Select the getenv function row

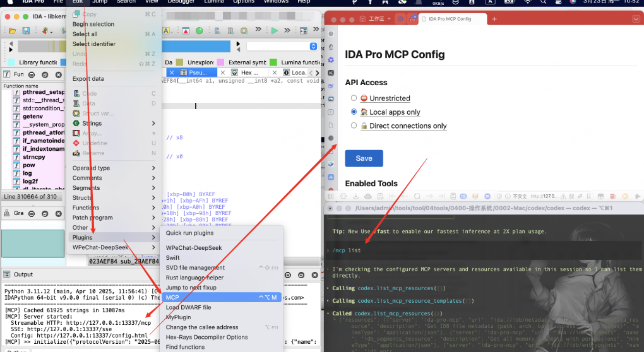(x=33, y=117)
